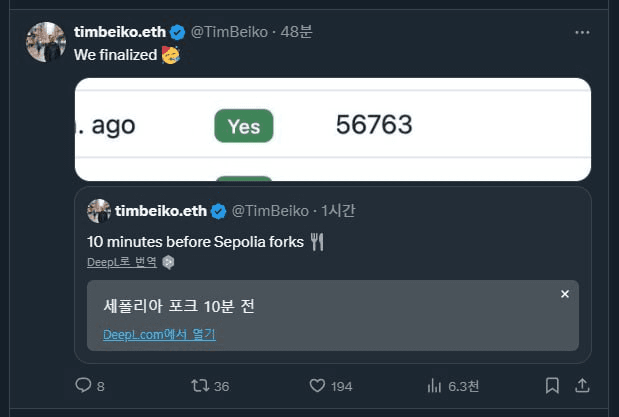Open the tweet's 48분 timestamp

click(x=296, y=32)
